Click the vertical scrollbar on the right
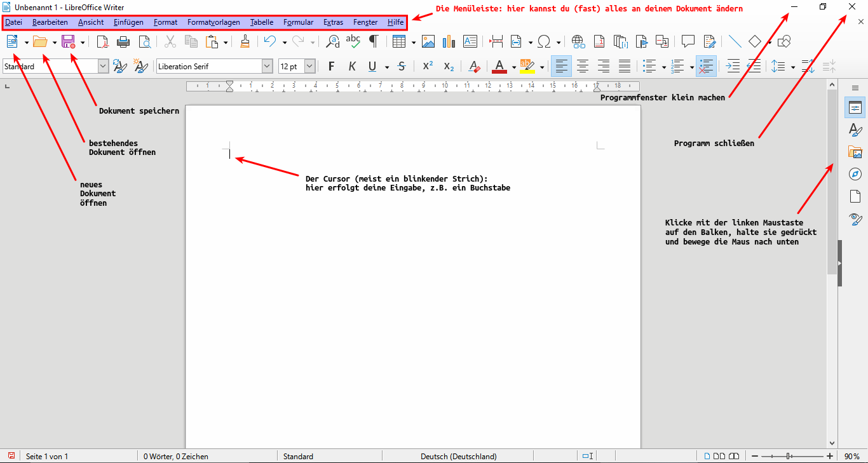The height and width of the screenshot is (463, 868). 832,184
